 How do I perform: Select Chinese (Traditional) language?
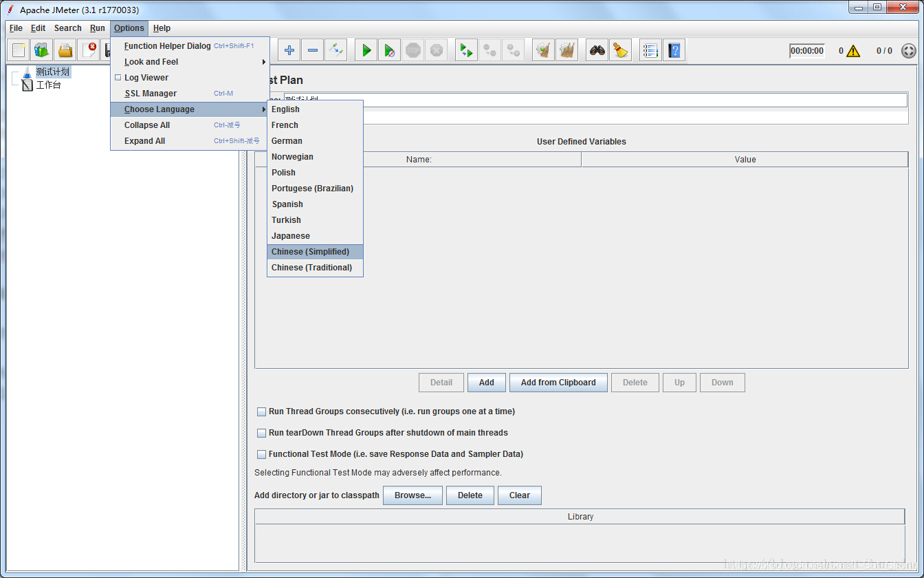point(315,268)
